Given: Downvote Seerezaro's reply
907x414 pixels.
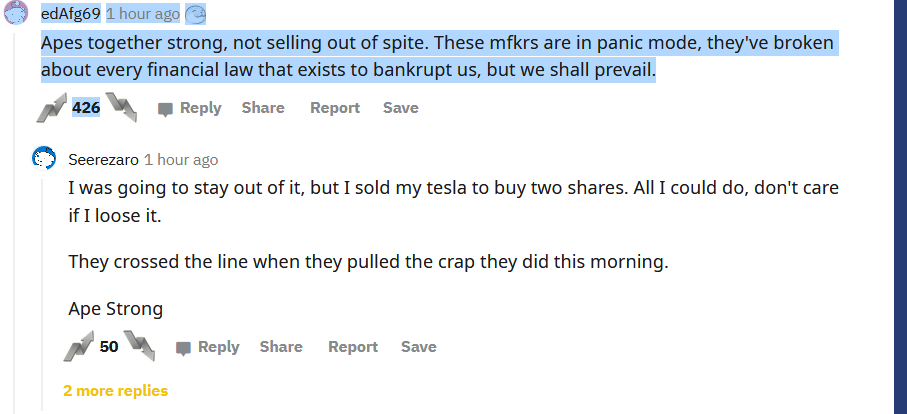Looking at the screenshot, I should click(139, 347).
